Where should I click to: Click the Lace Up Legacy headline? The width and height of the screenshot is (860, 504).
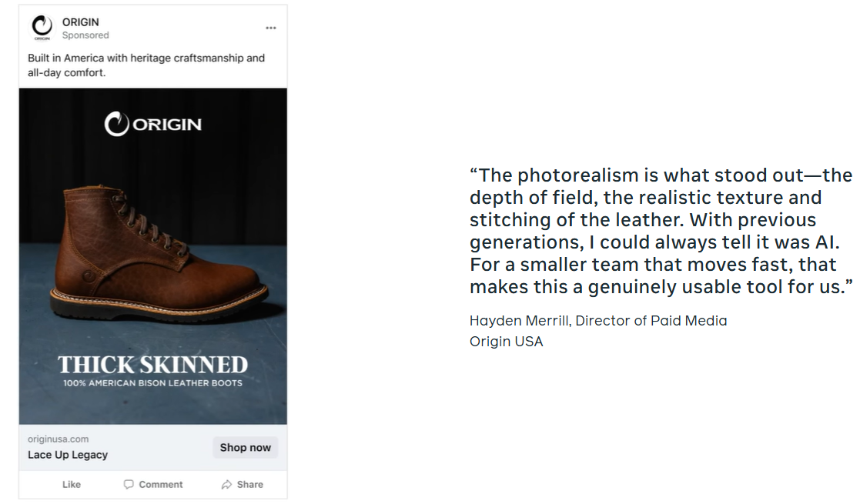click(68, 455)
